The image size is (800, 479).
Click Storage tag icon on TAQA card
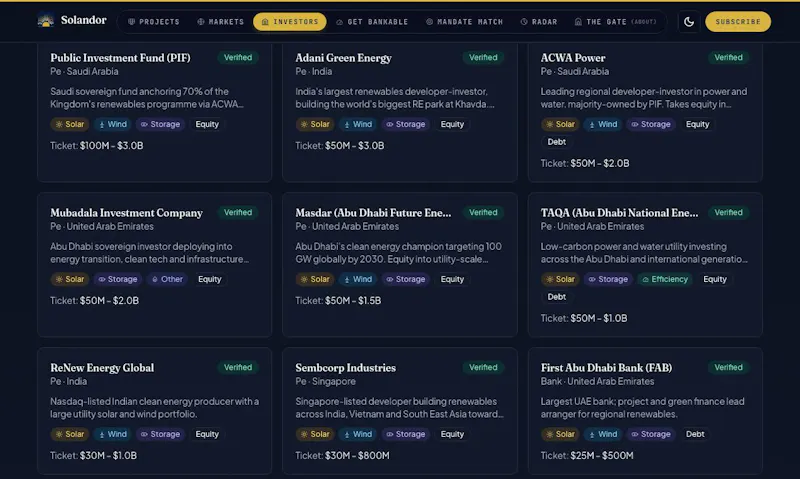point(592,280)
